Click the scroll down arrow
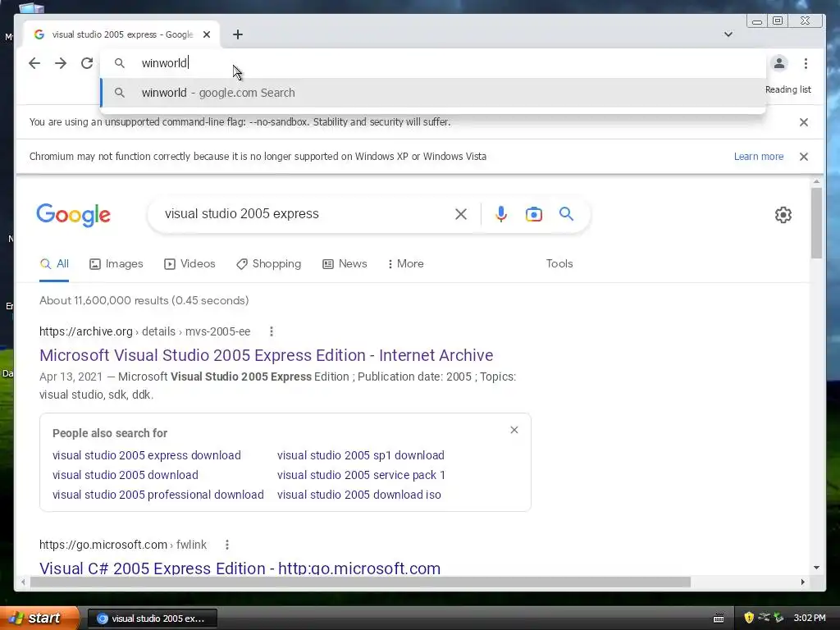 816,568
